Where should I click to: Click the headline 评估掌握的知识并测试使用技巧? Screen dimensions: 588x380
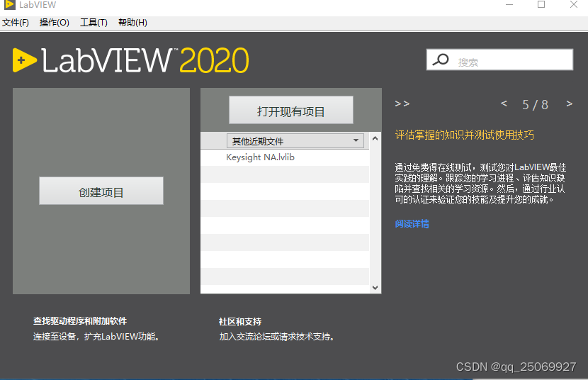[464, 135]
